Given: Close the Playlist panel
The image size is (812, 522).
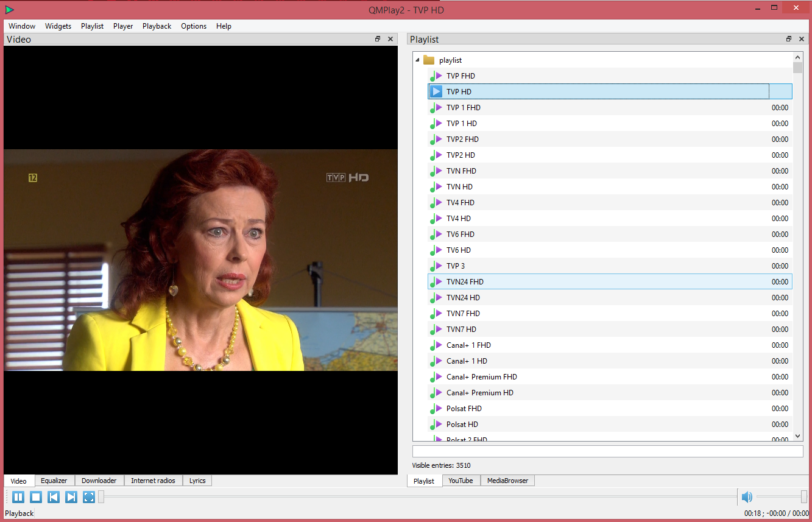Looking at the screenshot, I should [x=802, y=39].
